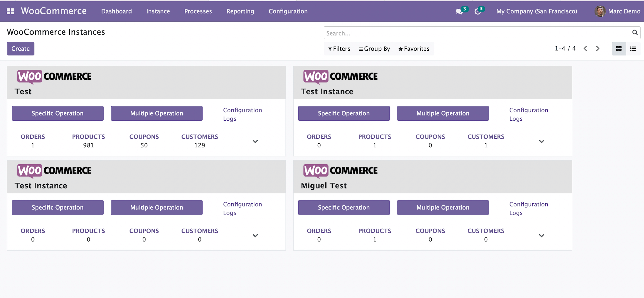Open the Group By dropdown
The height and width of the screenshot is (298, 644).
(x=374, y=49)
